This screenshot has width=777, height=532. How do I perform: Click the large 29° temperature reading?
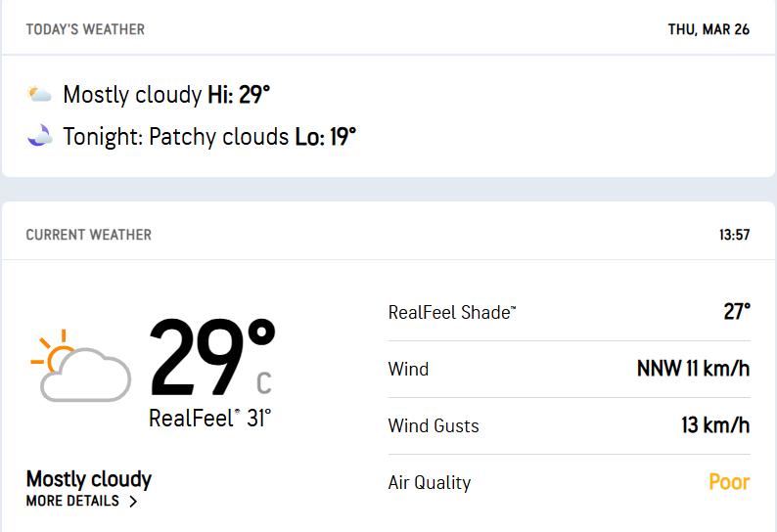210,359
